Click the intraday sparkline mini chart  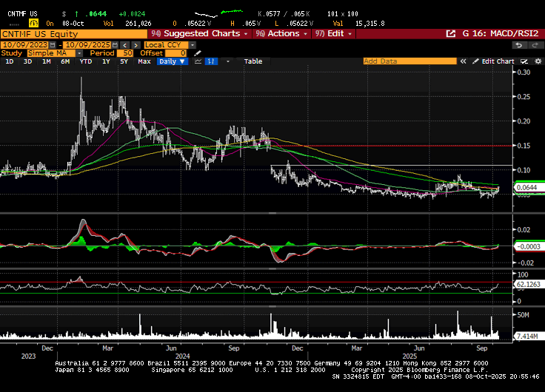point(218,13)
